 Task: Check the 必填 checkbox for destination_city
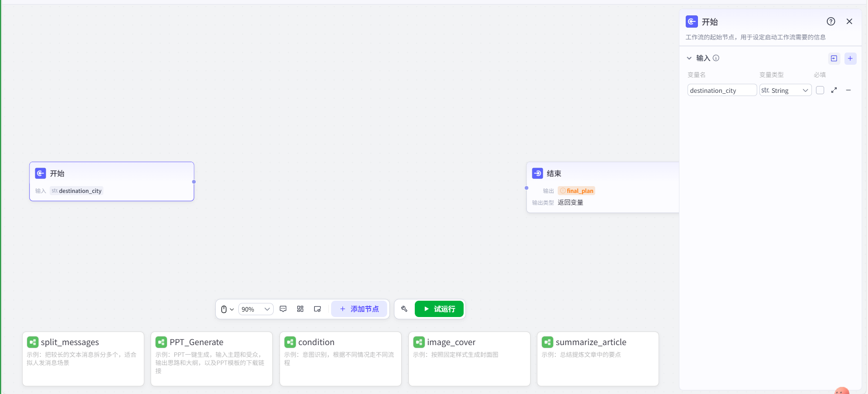click(820, 90)
